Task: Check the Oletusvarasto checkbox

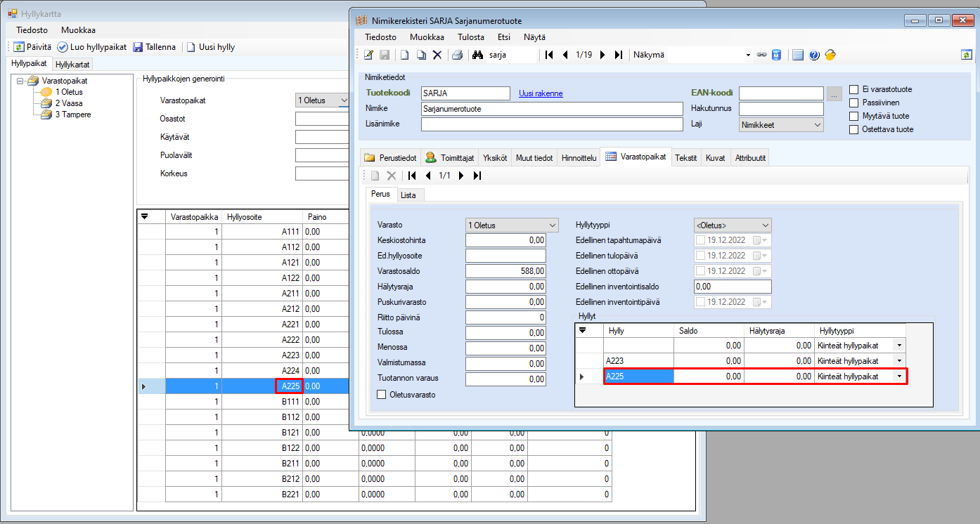Action: (382, 395)
